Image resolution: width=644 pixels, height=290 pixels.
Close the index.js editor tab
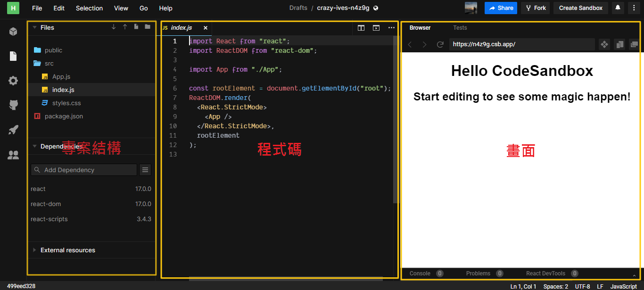click(x=206, y=28)
